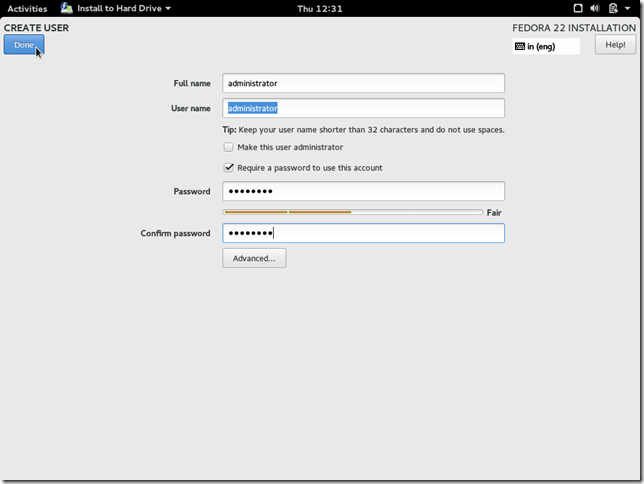Click the power/battery status icon
This screenshot has height=484, width=644.
pyautogui.click(x=613, y=8)
